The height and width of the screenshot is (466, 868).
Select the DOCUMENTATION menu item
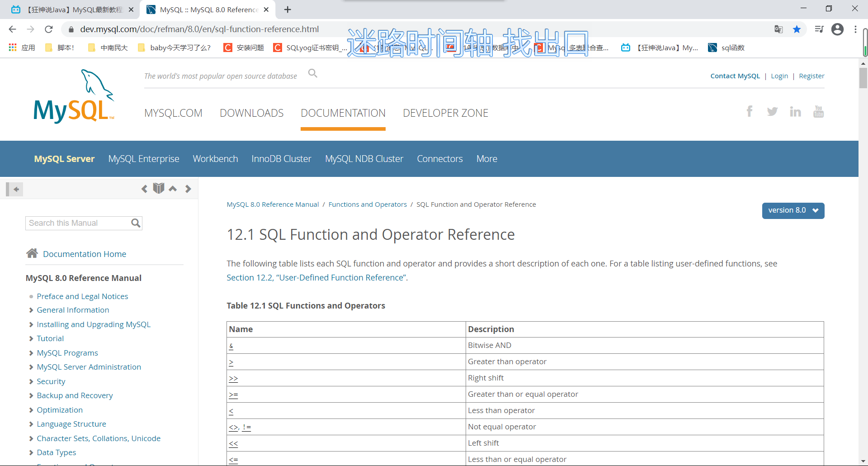point(343,113)
